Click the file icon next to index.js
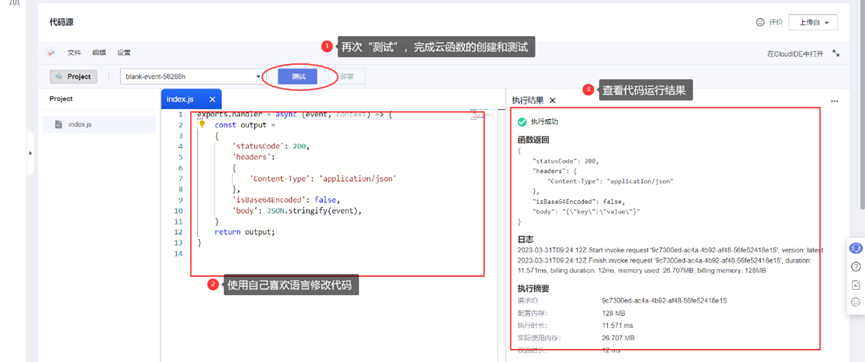 click(58, 125)
